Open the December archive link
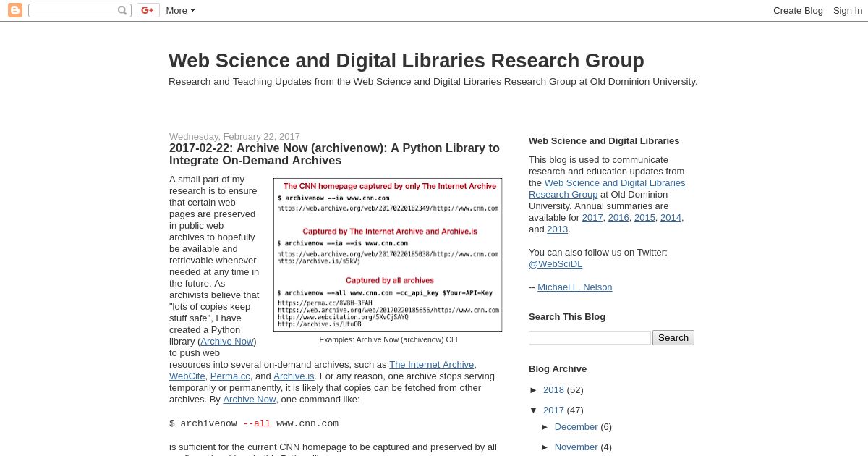 pos(576,426)
